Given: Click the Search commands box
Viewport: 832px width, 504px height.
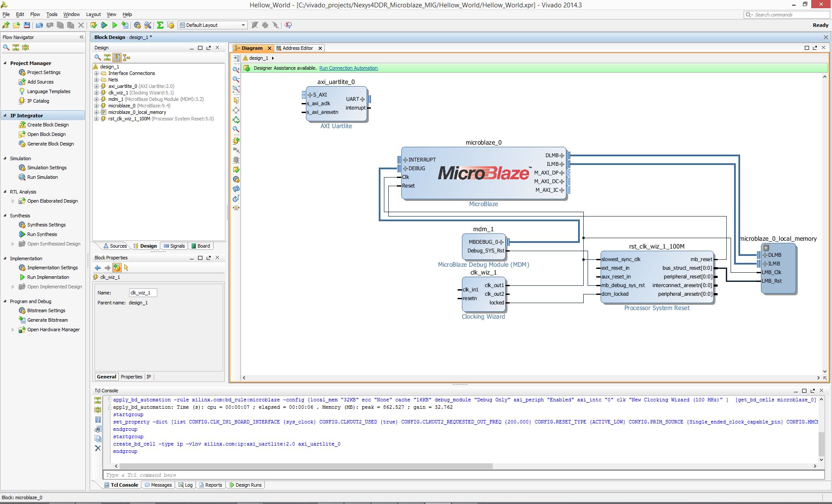Looking at the screenshot, I should click(786, 15).
